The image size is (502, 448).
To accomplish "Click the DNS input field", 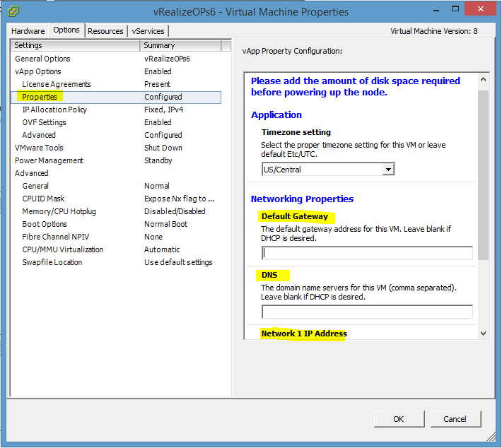I will pos(367,312).
